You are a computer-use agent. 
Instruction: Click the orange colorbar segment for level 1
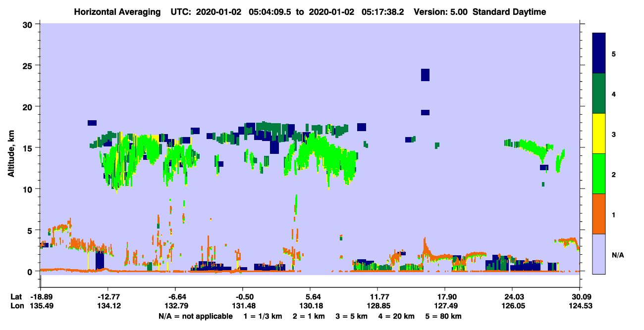[x=599, y=214]
